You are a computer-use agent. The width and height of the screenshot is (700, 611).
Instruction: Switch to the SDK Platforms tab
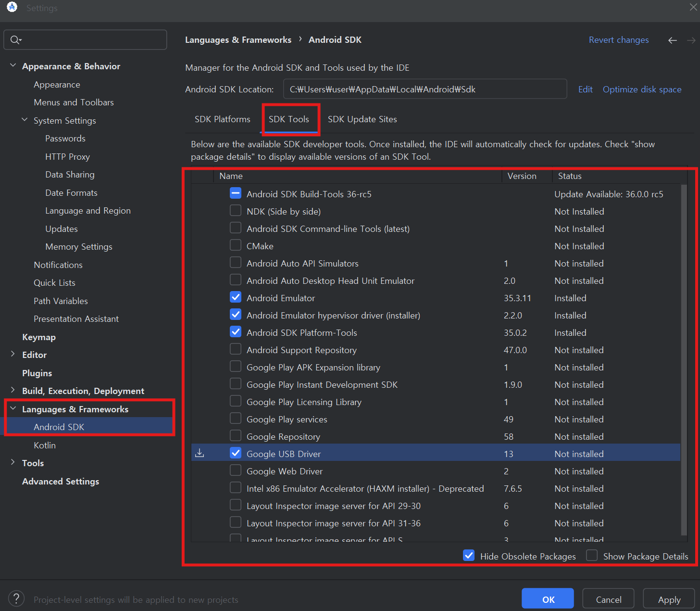tap(223, 119)
